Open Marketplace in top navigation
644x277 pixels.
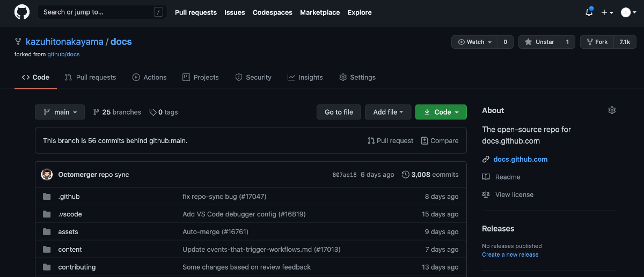pos(320,12)
